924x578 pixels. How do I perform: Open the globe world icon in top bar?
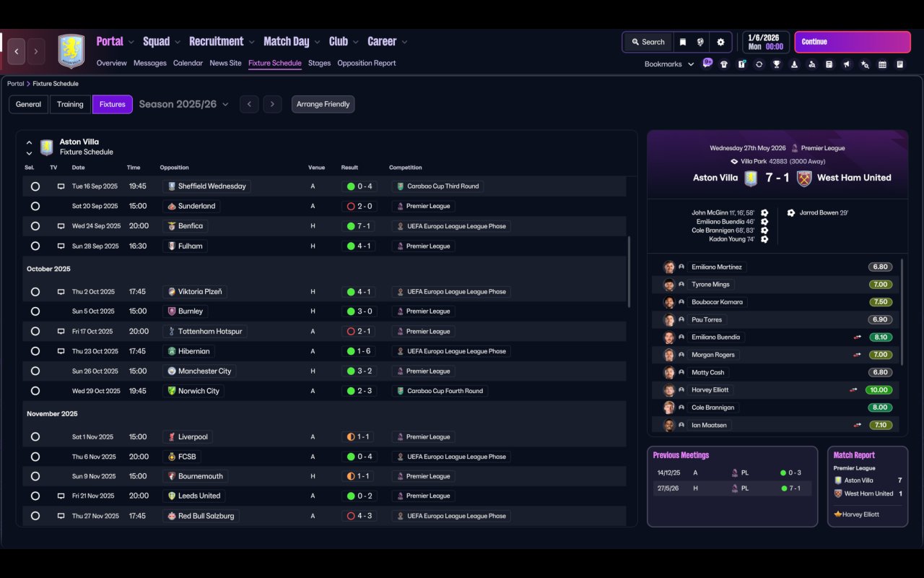tap(700, 42)
